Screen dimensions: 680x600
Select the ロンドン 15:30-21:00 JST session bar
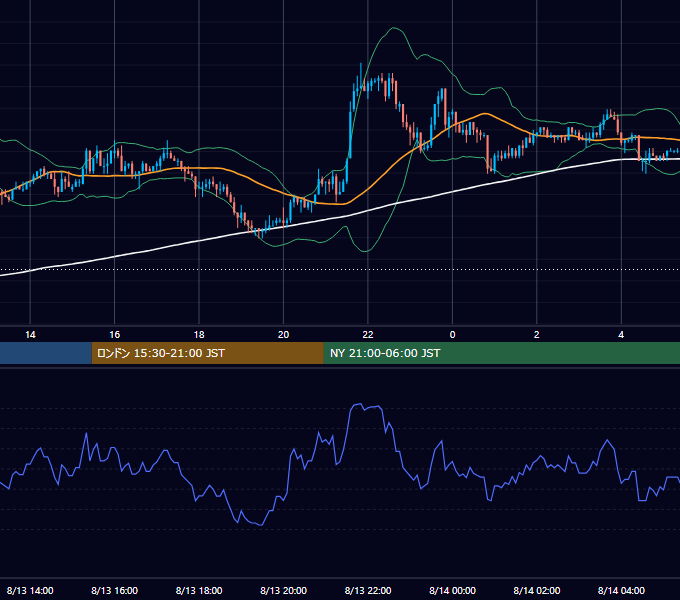tap(207, 353)
